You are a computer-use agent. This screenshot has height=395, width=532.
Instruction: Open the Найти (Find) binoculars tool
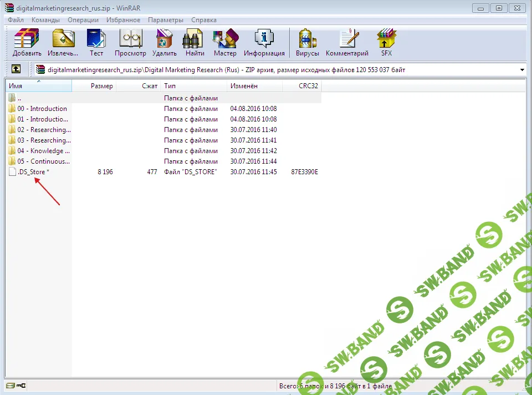tap(195, 43)
